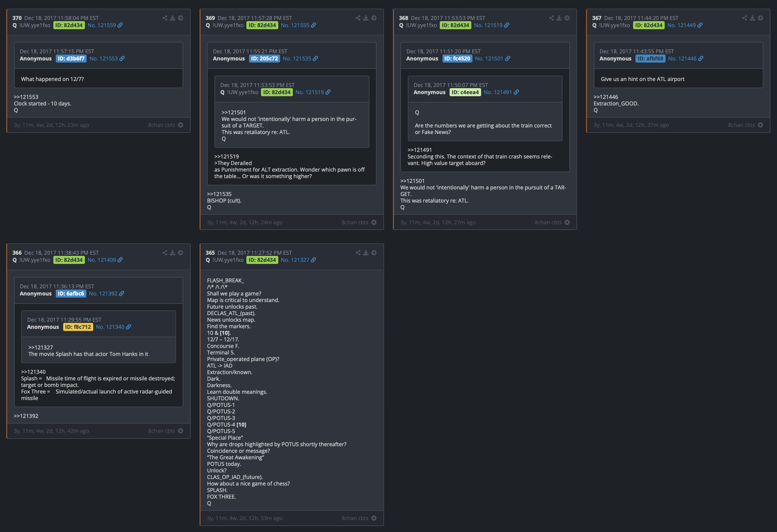This screenshot has width=777, height=532.
Task: Click the circle-x icon in post 370's footer
Action: coord(181,125)
